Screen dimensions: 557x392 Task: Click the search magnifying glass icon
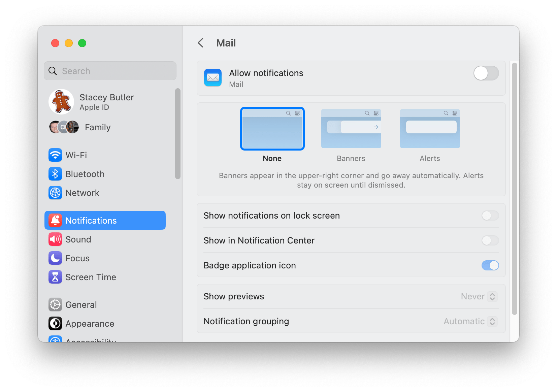(53, 71)
